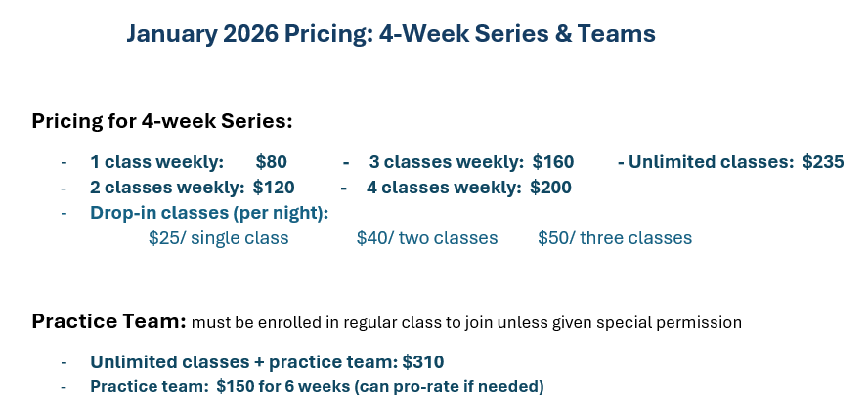Select the "2 classes weekly" label
Image resolution: width=868 pixels, height=419 pixels.
pos(167,187)
